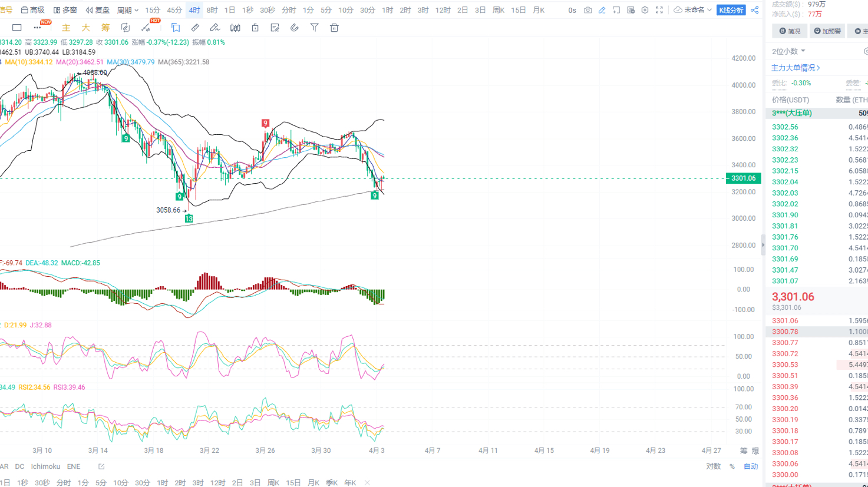Viewport: 868px width, 487px height.
Task: Click the crop selection icon in top bar
Action: [x=616, y=10]
